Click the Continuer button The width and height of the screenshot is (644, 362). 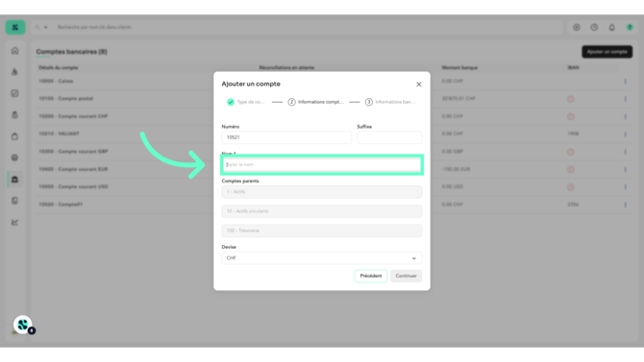(x=407, y=276)
